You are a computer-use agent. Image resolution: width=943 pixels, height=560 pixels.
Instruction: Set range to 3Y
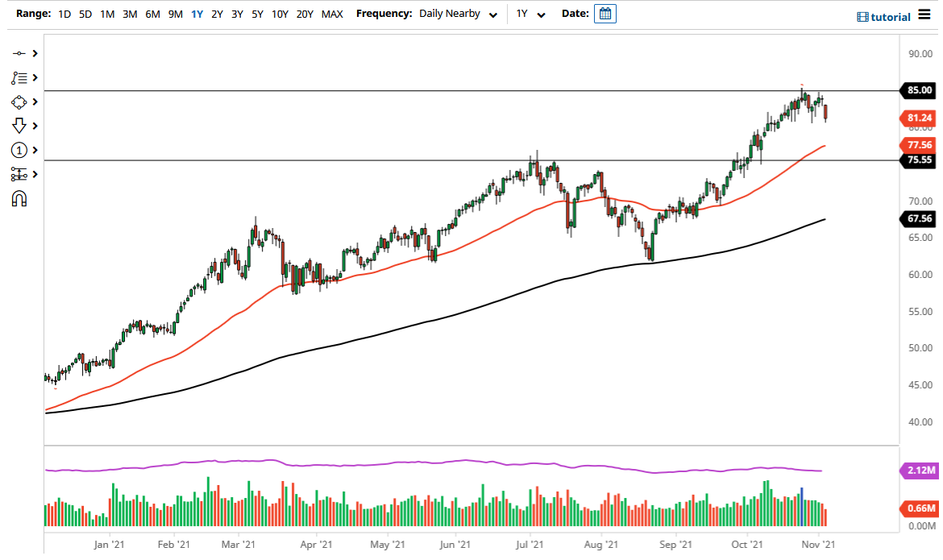237,14
